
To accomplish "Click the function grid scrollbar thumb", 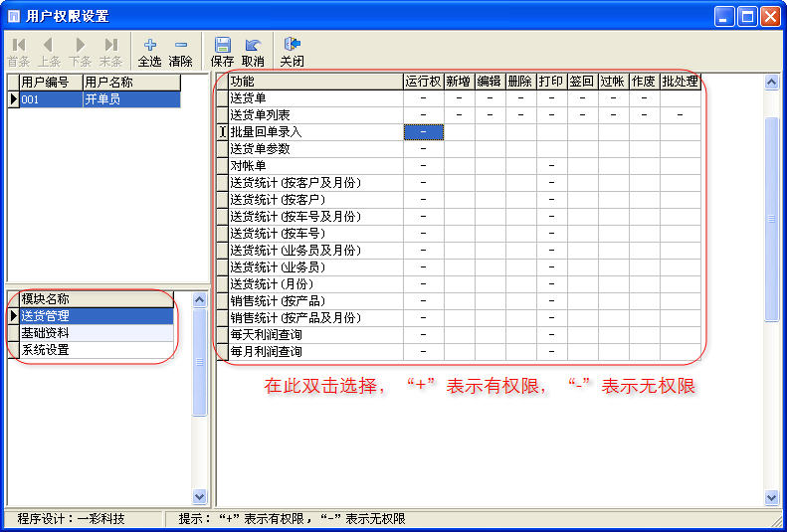I will coord(771,219).
